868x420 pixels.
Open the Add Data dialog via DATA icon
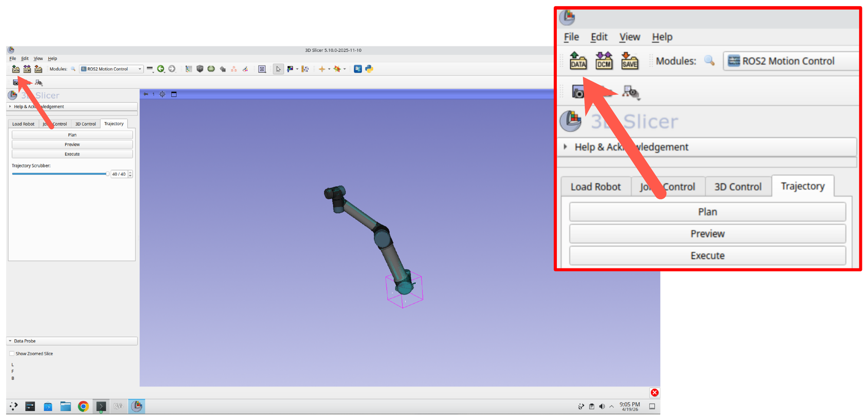click(x=16, y=69)
